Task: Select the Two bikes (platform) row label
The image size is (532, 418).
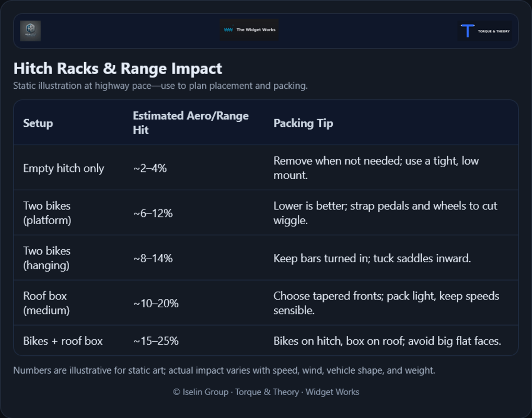Action: pyautogui.click(x=47, y=213)
